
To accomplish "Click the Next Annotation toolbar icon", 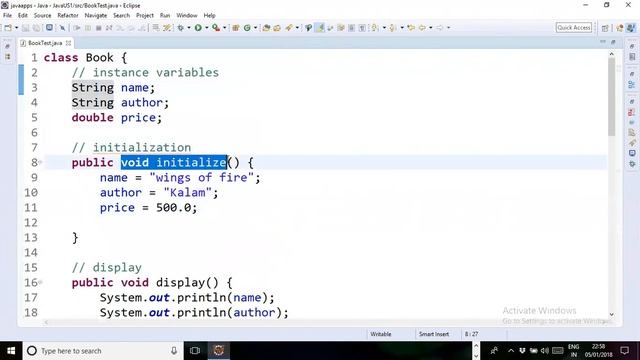I will (375, 28).
